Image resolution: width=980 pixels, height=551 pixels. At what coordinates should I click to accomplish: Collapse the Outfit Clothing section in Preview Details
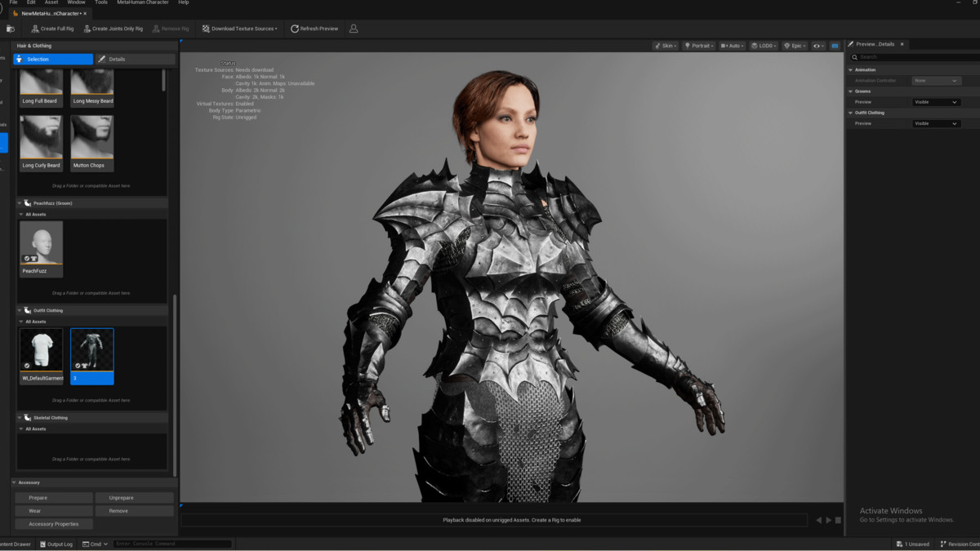(851, 113)
